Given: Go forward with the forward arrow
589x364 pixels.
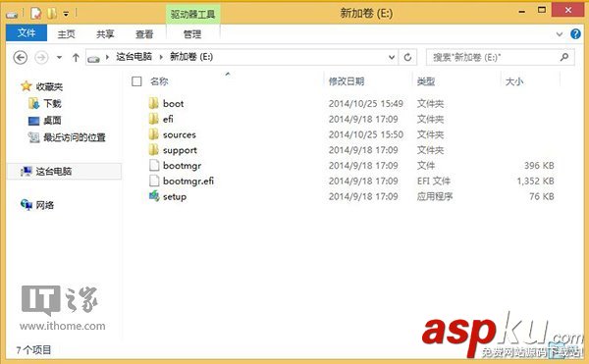Looking at the screenshot, I should [41, 58].
